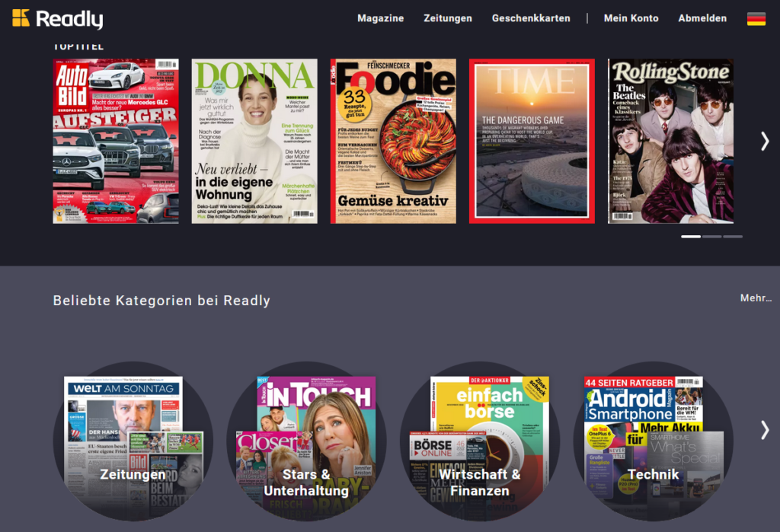The image size is (780, 532).
Task: Select the third carousel page indicator
Action: 733,237
